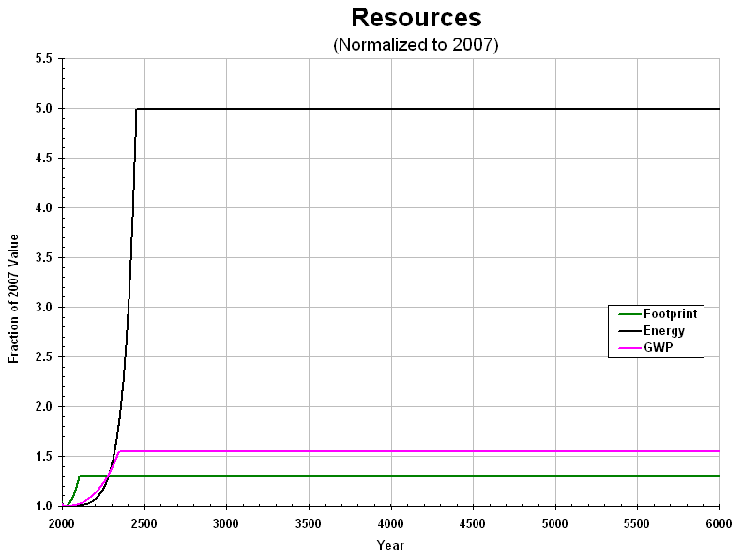Click the 4000 tick label on x-axis
The image size is (742, 560).
point(390,523)
